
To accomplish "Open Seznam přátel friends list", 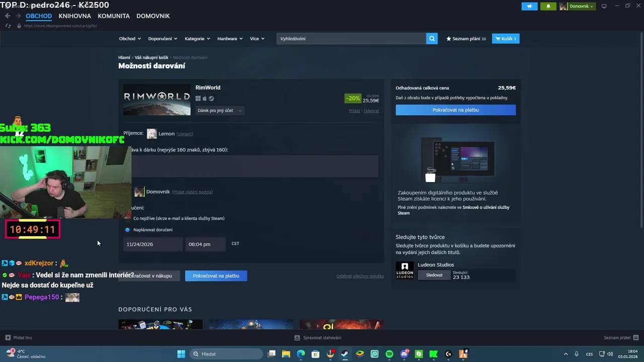I will click(x=621, y=337).
